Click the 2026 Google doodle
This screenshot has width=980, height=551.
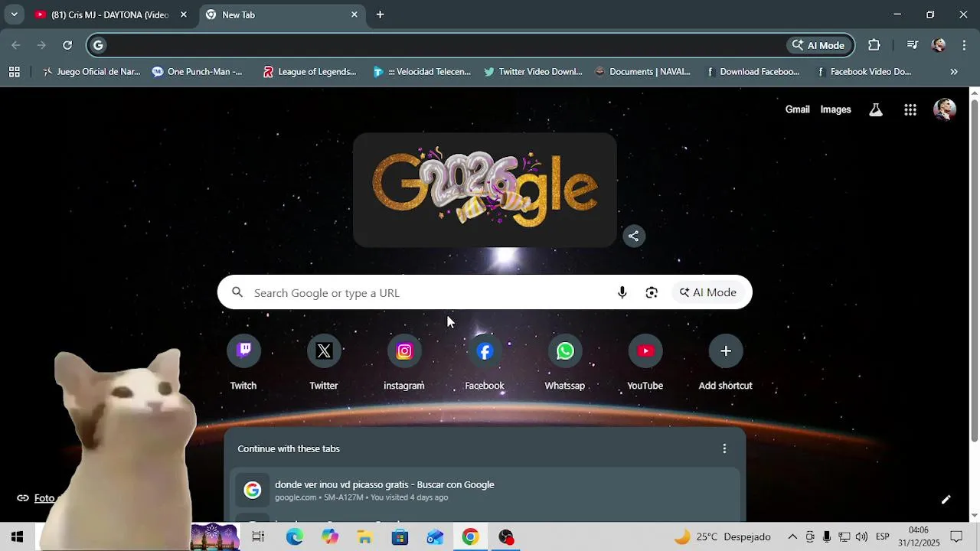click(485, 190)
